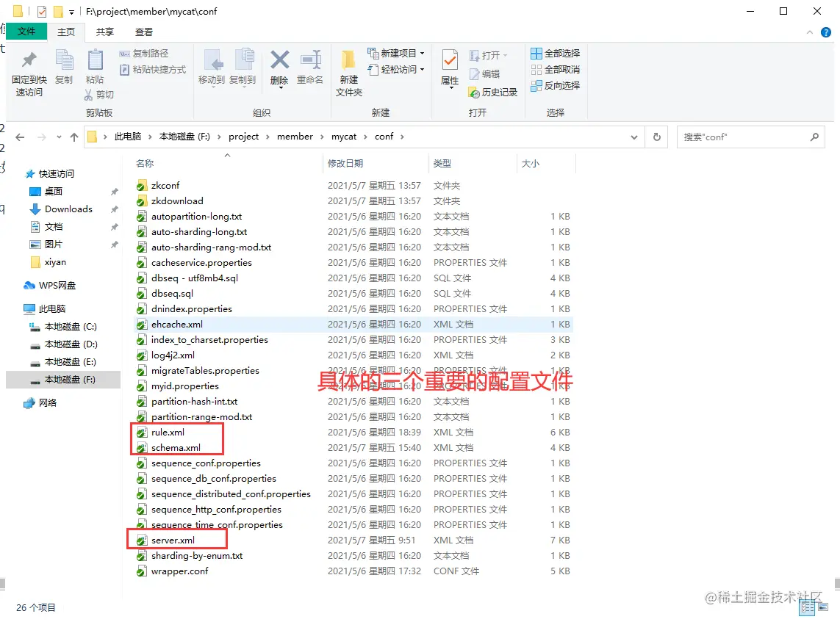This screenshot has width=840, height=622.
Task: Click the search magnifier icon
Action: pyautogui.click(x=814, y=137)
